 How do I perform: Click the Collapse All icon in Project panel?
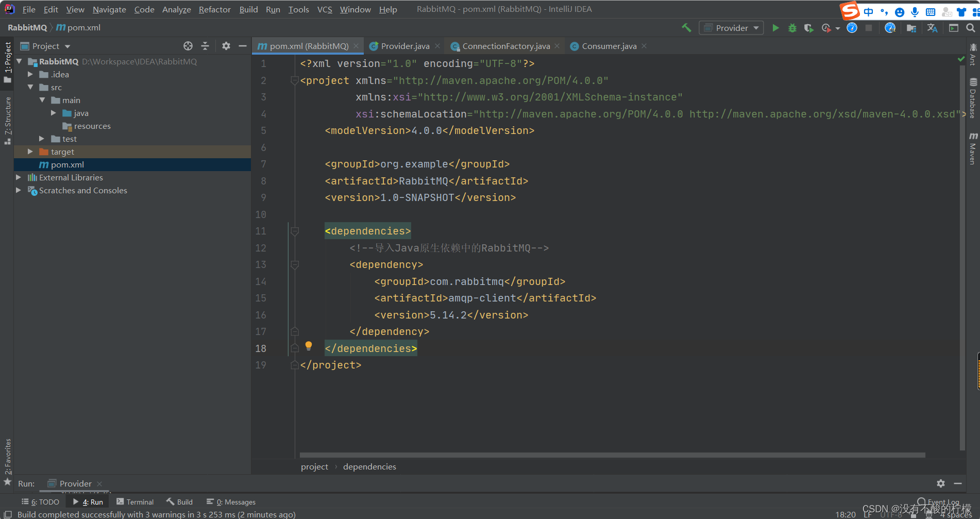(205, 46)
